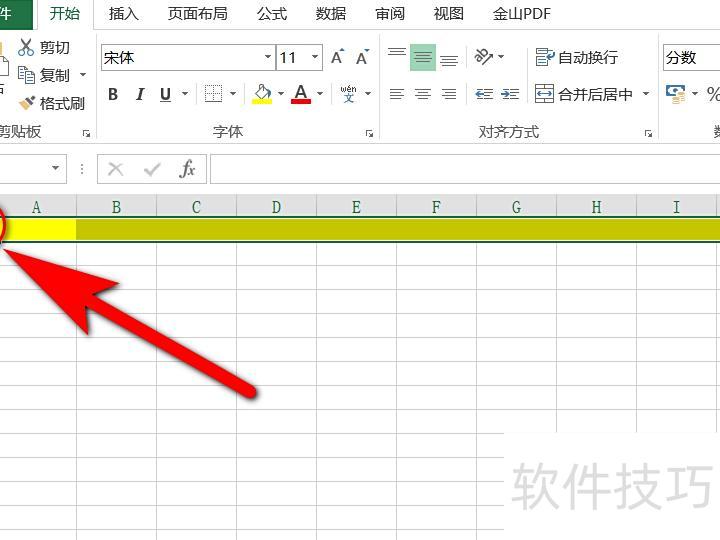Toggle middle vertical alignment
The width and height of the screenshot is (720, 540).
tap(423, 57)
